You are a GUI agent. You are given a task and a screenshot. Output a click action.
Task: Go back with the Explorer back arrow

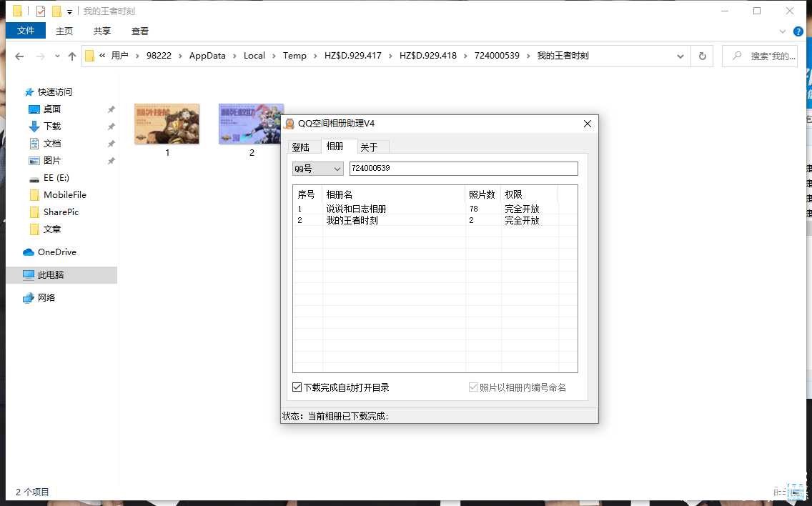[x=20, y=56]
